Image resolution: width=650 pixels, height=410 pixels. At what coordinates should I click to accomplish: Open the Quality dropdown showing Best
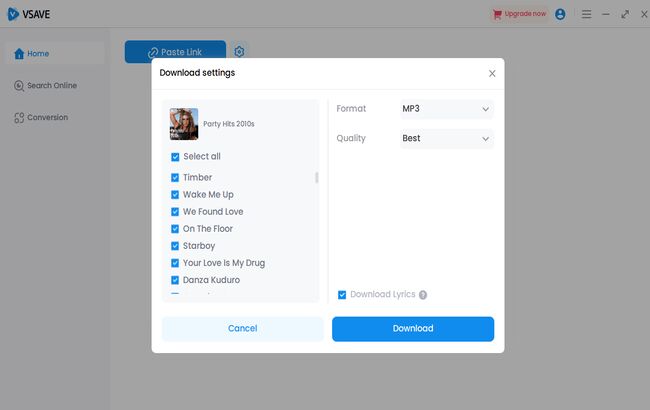pyautogui.click(x=447, y=138)
